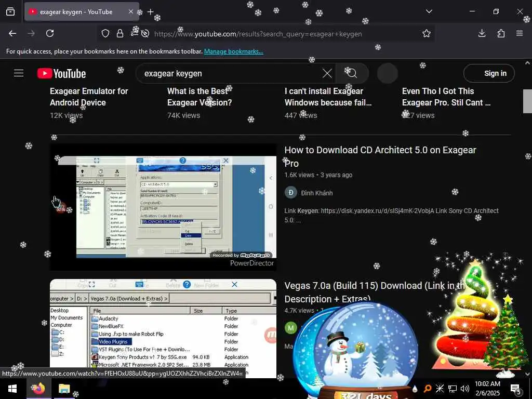Open I can't install Exagear Windows video
The image size is (532, 399).
point(328,97)
